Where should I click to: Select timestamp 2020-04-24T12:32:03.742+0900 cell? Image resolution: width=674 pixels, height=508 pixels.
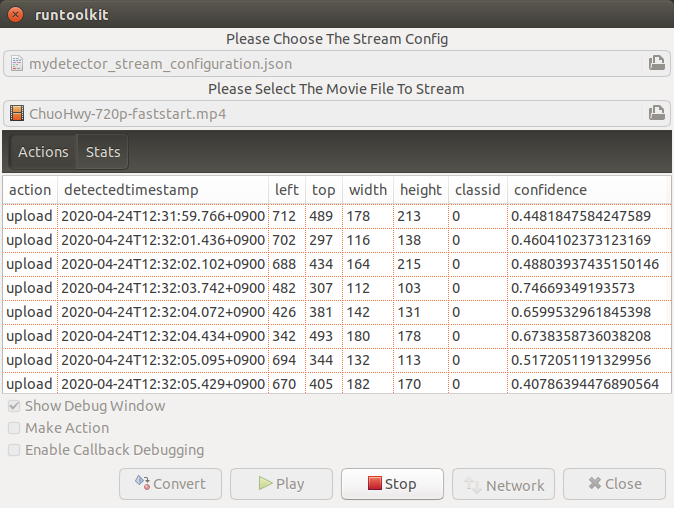pos(163,288)
